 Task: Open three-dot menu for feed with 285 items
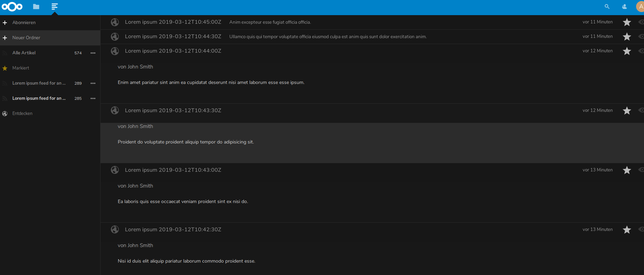pyautogui.click(x=93, y=98)
